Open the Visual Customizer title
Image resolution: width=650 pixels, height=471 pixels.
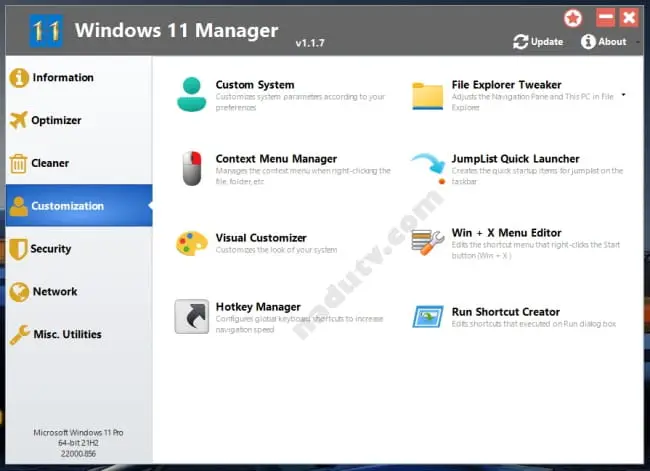(261, 238)
